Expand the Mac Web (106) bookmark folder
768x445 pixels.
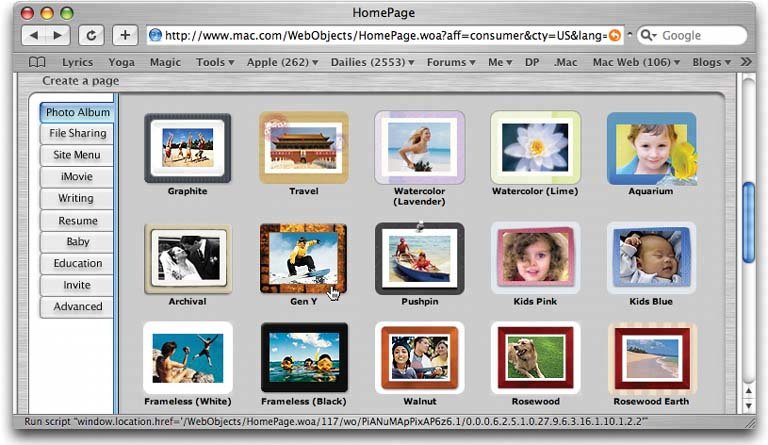636,62
